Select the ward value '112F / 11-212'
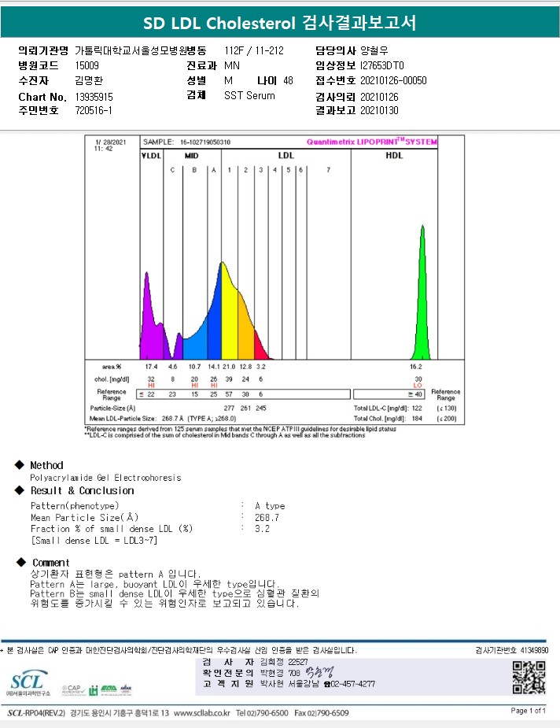 click(x=254, y=50)
